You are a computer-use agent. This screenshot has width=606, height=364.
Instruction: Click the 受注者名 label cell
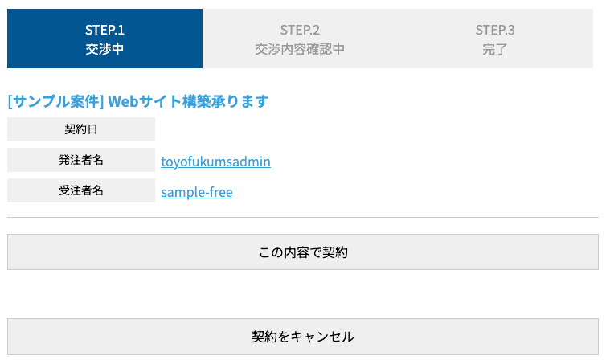(x=80, y=191)
